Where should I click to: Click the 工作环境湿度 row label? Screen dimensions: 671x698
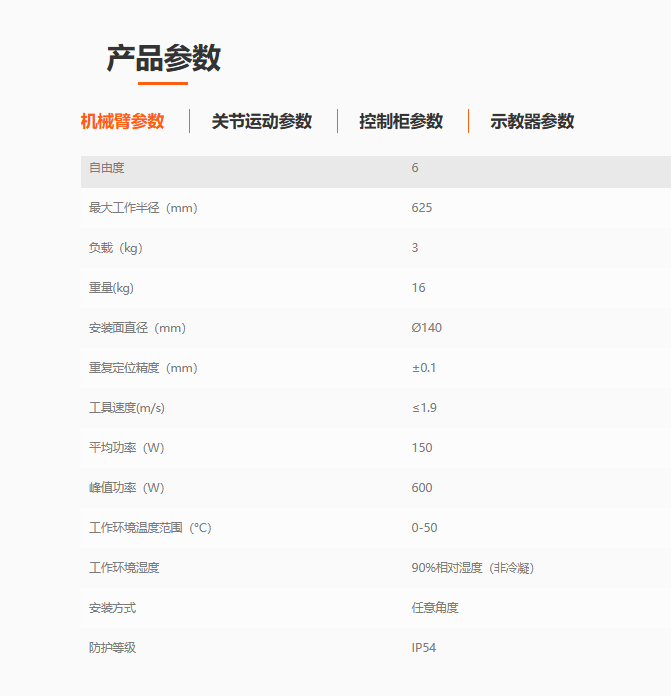coord(124,568)
